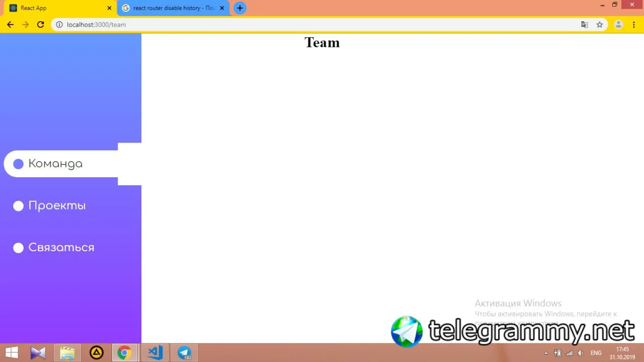
Task: Show hidden system tray icons
Action: tap(546, 353)
